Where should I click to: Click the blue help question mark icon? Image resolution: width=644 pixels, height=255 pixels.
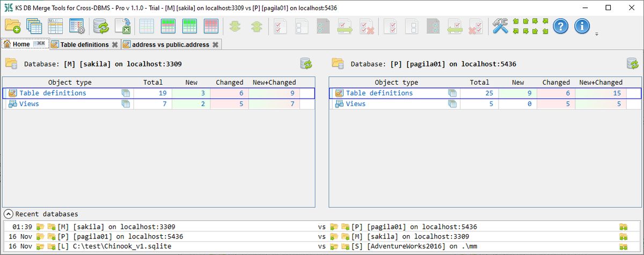[x=560, y=26]
